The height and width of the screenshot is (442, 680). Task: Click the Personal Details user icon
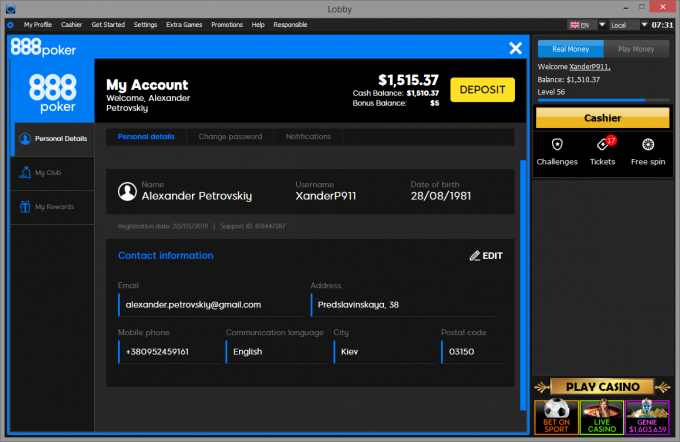tap(25, 139)
